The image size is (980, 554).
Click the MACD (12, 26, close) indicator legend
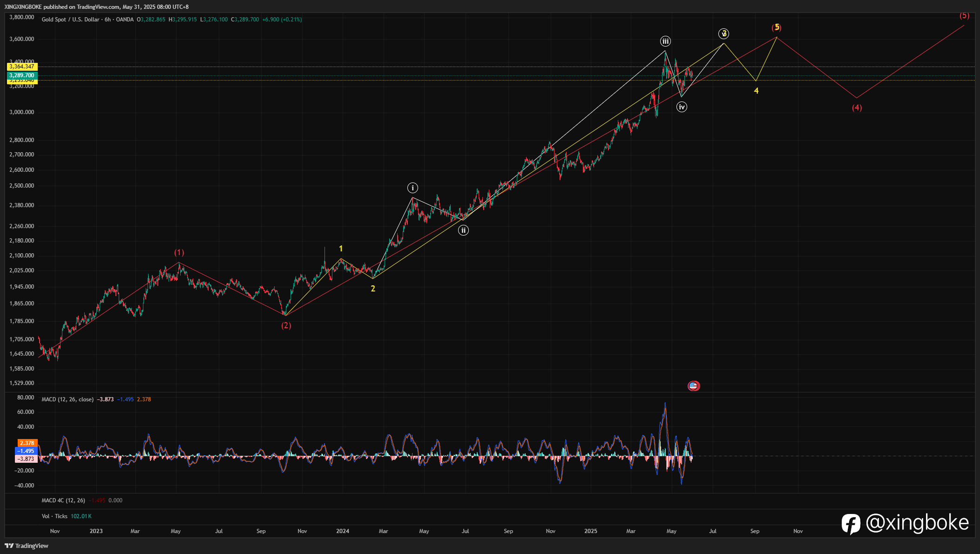68,399
